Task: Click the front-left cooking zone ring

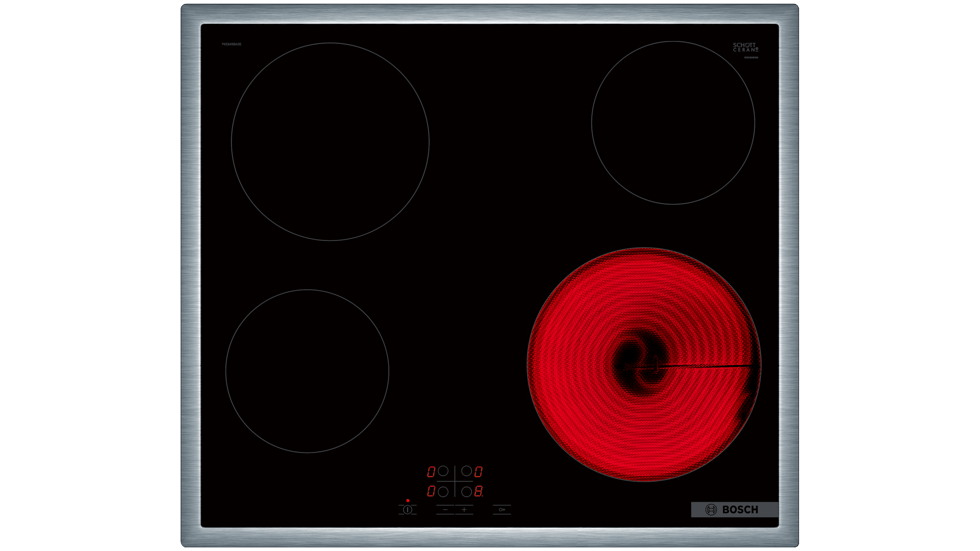Action: click(307, 371)
